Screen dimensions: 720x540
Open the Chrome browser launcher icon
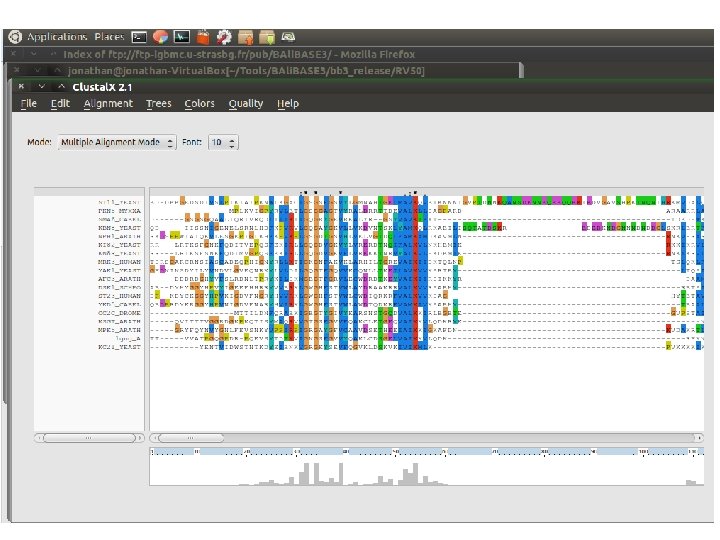(x=160, y=37)
